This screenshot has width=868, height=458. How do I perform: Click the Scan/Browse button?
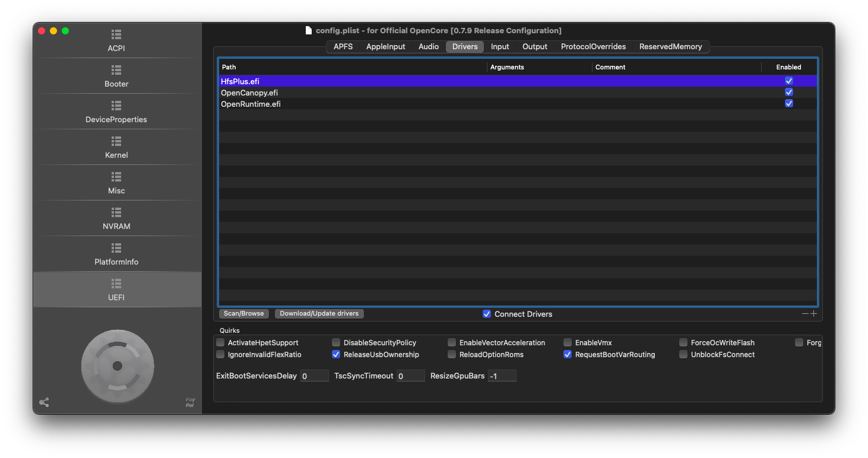pyautogui.click(x=243, y=313)
